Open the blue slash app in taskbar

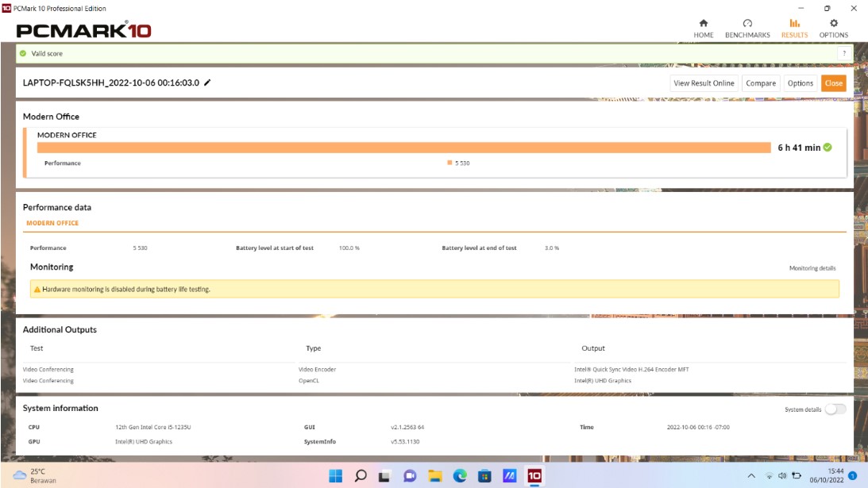click(509, 476)
